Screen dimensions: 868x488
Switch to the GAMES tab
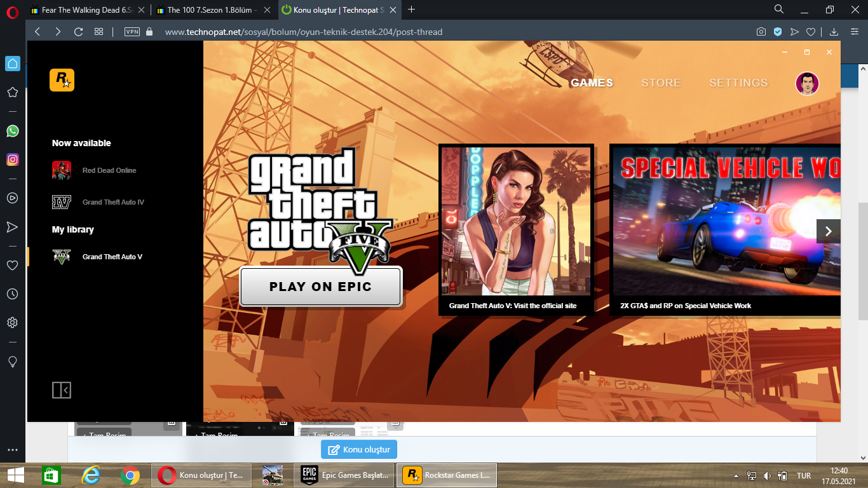point(592,83)
